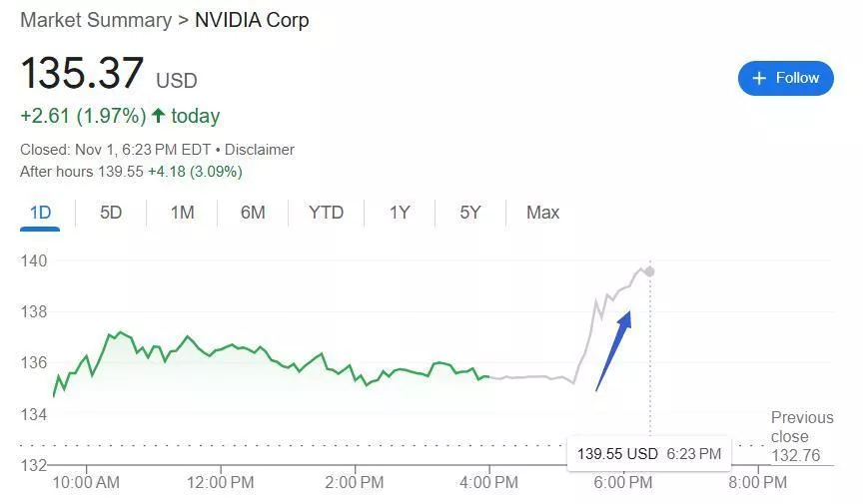Click the gray data point marker on chart
863x504 pixels.
tap(650, 271)
